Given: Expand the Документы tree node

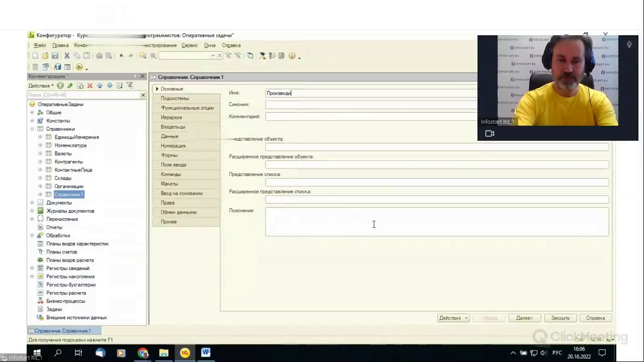Looking at the screenshot, I should (x=32, y=203).
